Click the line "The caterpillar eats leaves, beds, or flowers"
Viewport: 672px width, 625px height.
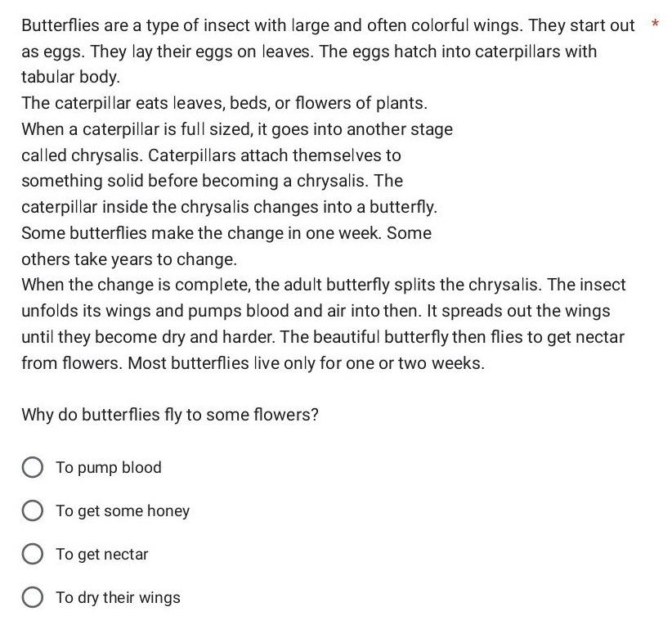(x=224, y=103)
